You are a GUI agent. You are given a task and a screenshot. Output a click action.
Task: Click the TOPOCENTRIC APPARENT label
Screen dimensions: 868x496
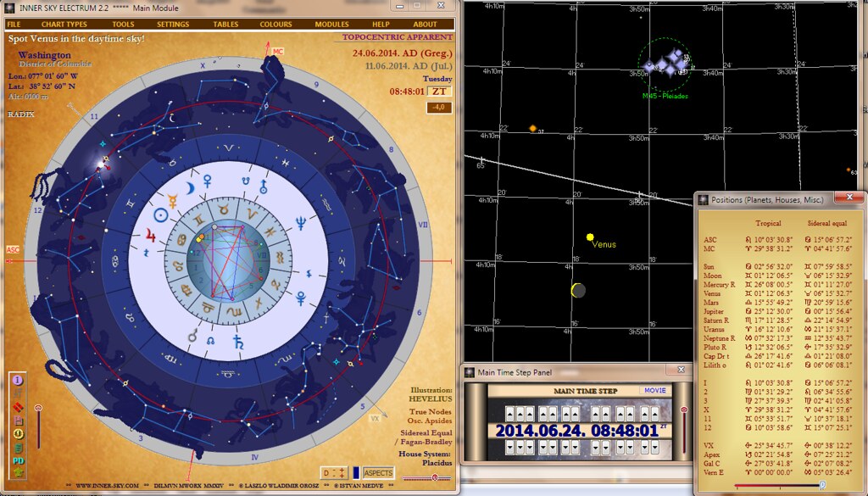[x=398, y=37]
